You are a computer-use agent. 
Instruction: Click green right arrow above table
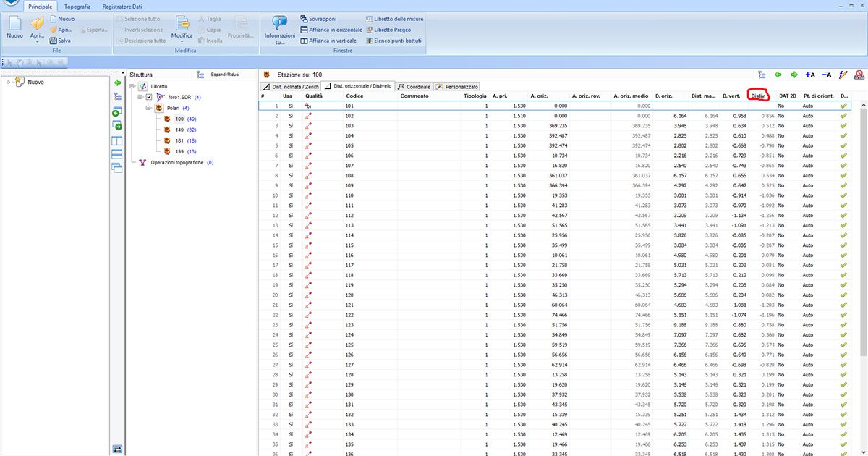click(x=794, y=75)
